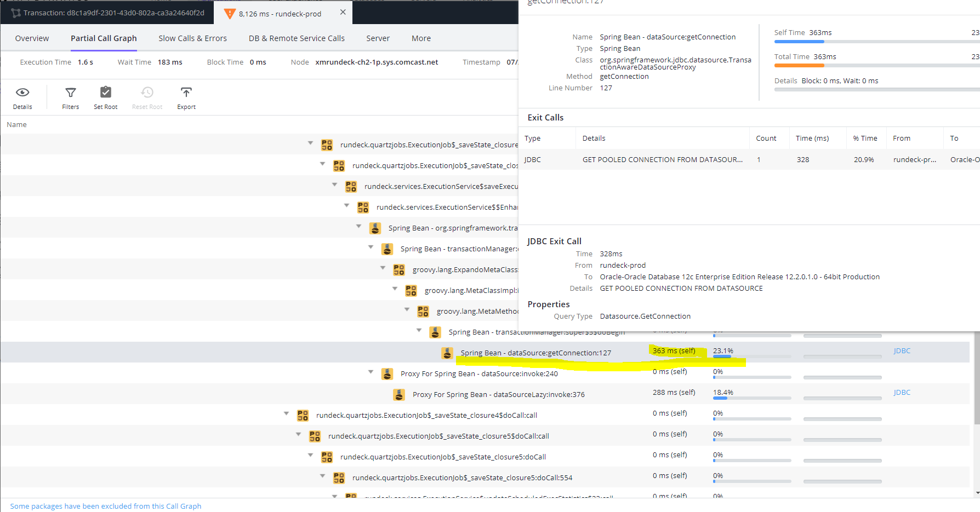Switch to the Slow Calls & Errors tab
Image resolution: width=980 pixels, height=512 pixels.
point(192,38)
